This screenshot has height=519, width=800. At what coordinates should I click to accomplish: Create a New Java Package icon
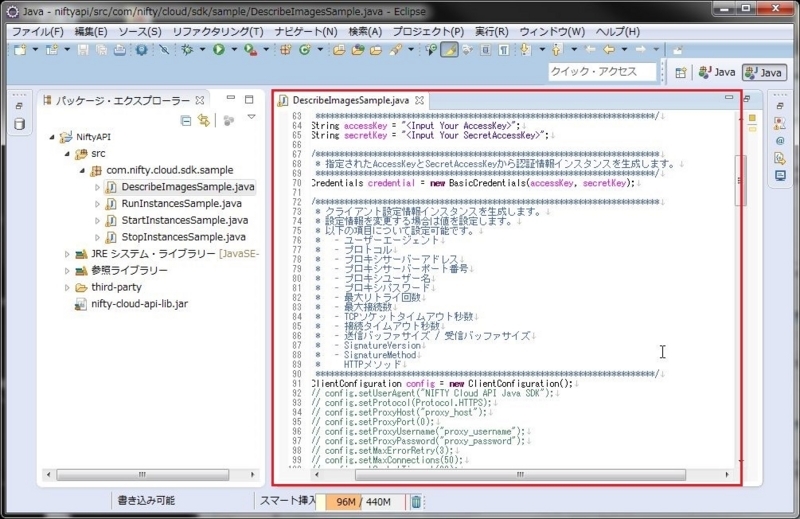[x=285, y=50]
